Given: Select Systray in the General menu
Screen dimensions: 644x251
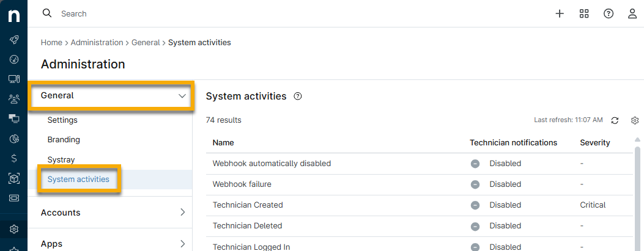Looking at the screenshot, I should 61,159.
